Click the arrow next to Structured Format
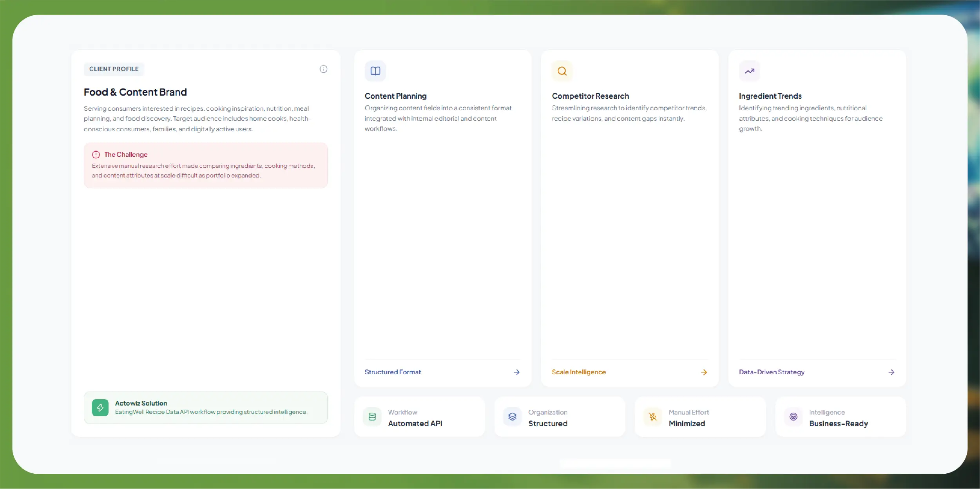Viewport: 980px width, 489px height. coord(517,372)
